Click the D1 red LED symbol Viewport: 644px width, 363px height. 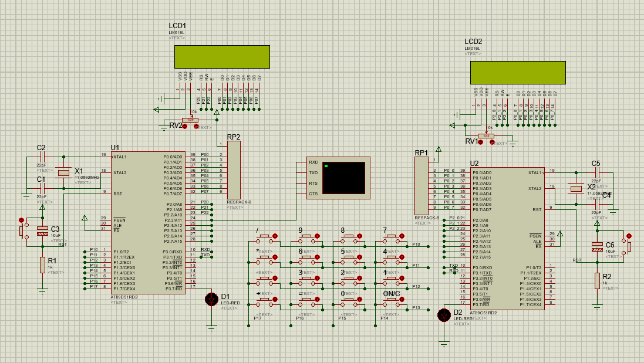point(211,300)
